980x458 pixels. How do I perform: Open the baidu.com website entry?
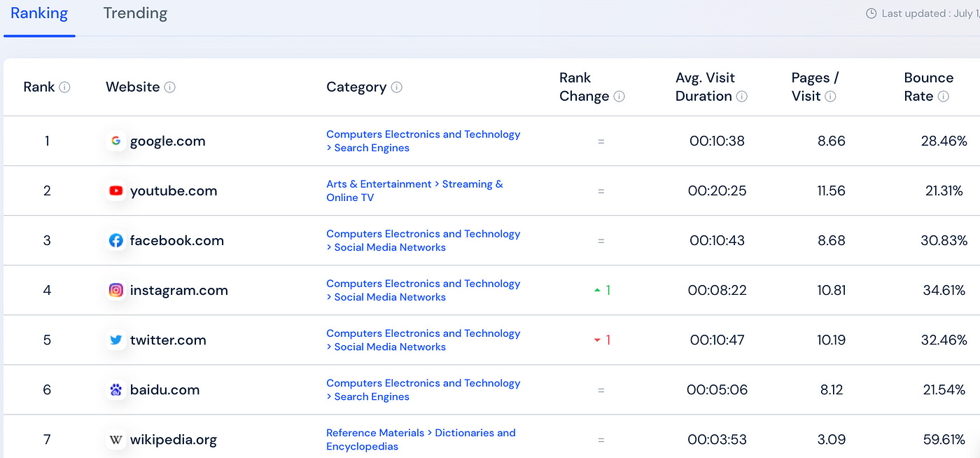[x=165, y=389]
